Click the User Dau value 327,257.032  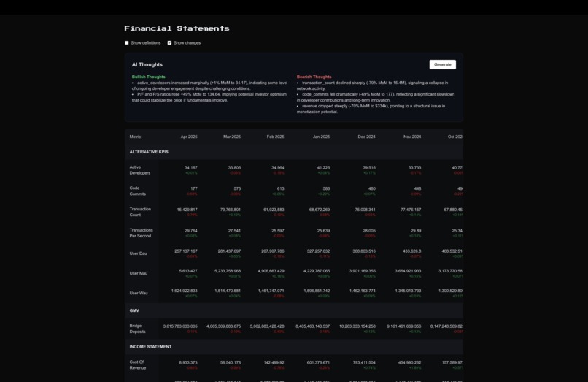pos(318,251)
